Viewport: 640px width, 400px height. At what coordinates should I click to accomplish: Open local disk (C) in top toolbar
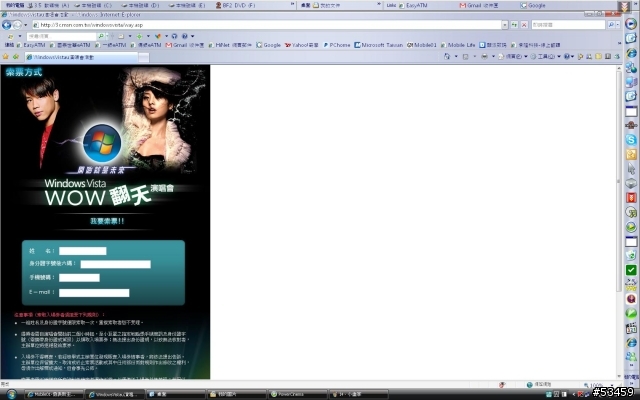93,5
